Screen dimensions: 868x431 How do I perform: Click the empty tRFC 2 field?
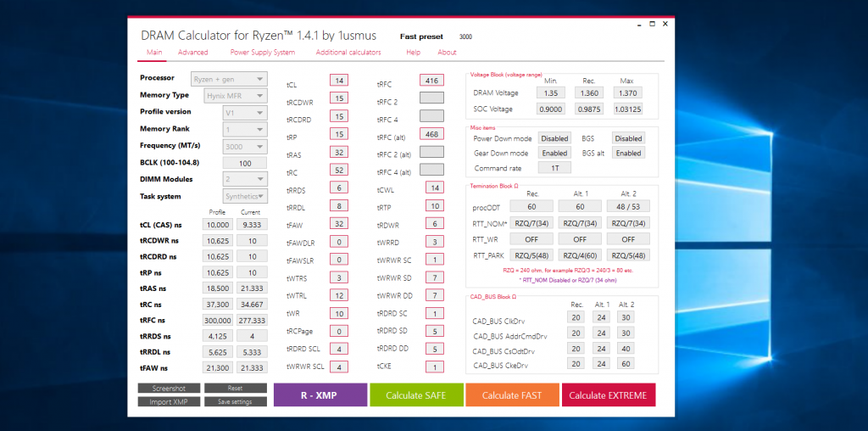coord(431,98)
